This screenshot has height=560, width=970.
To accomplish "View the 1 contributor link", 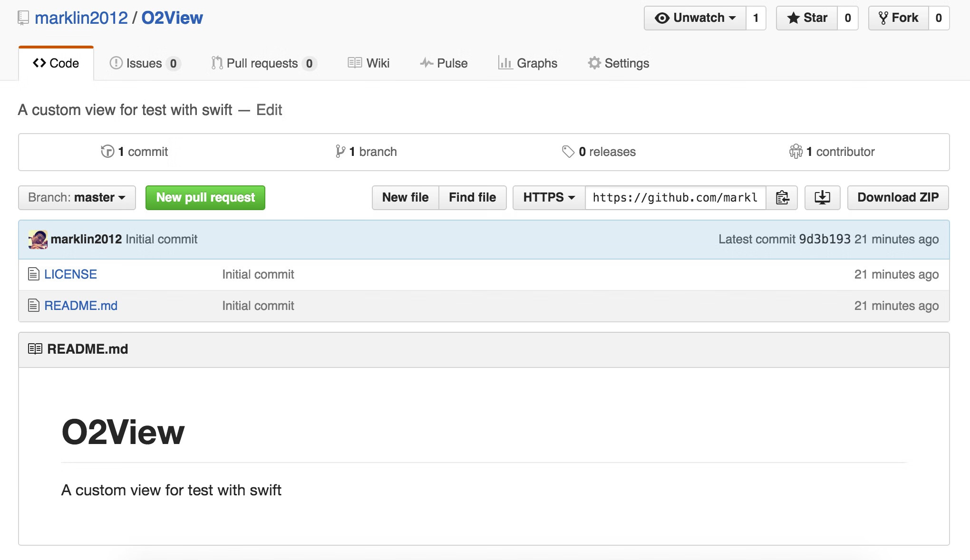I will coord(832,152).
